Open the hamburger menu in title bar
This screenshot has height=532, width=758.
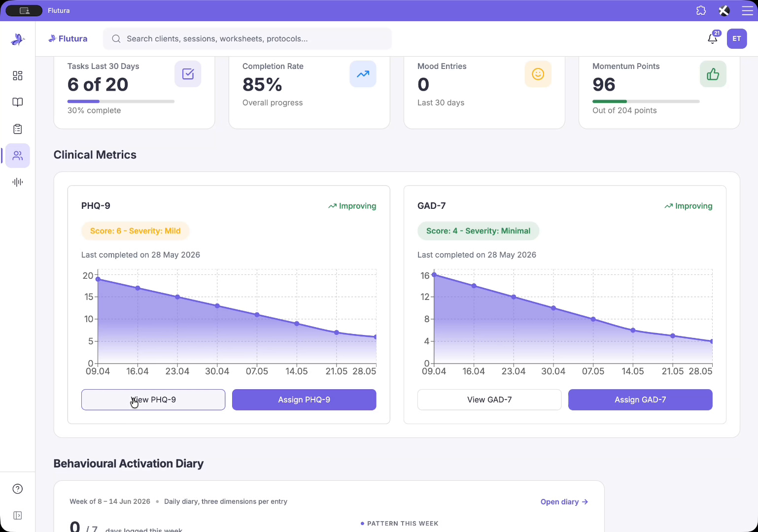point(747,10)
